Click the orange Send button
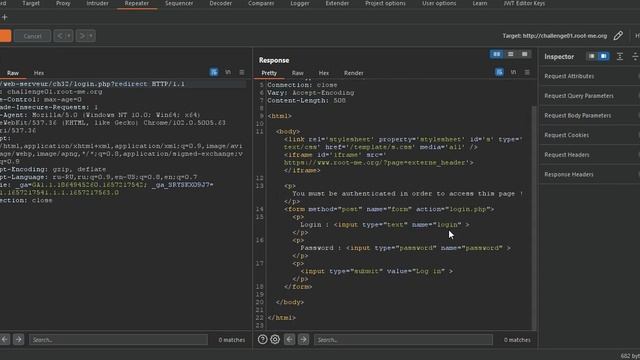Screen dimensions: 640x360 tap(5, 36)
